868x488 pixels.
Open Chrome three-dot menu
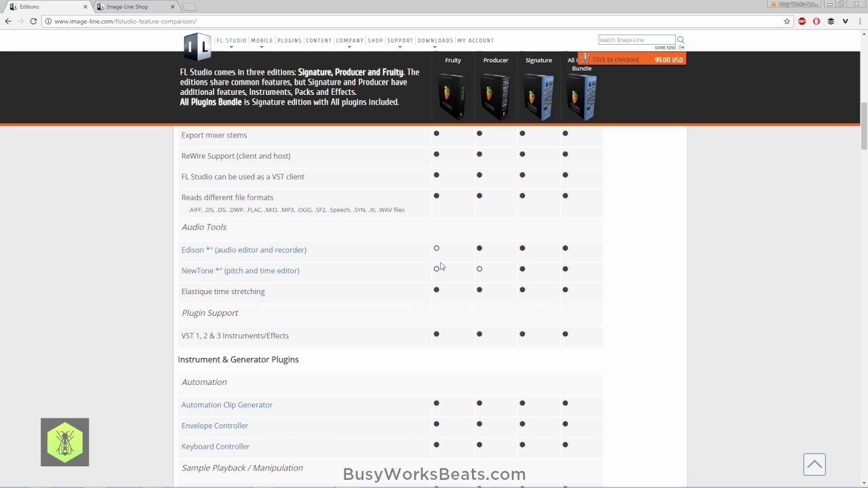[859, 21]
